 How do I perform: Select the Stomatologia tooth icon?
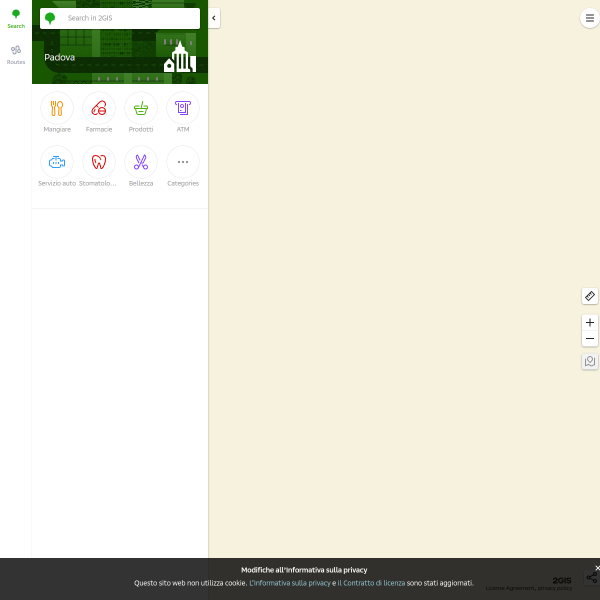click(x=99, y=162)
